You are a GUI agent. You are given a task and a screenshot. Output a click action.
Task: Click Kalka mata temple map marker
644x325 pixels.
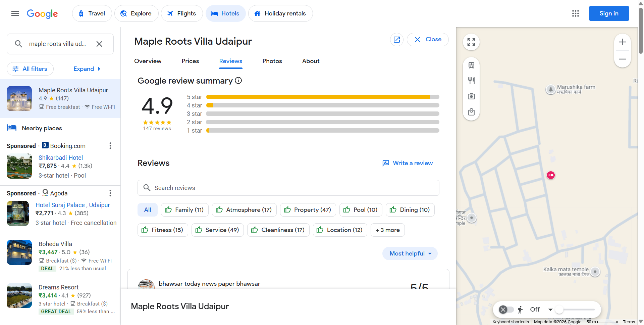[595, 272]
